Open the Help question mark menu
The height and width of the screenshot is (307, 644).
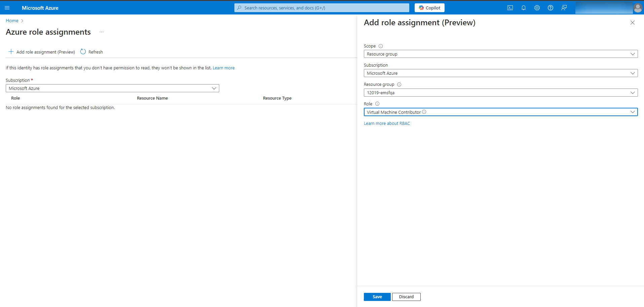(x=551, y=8)
